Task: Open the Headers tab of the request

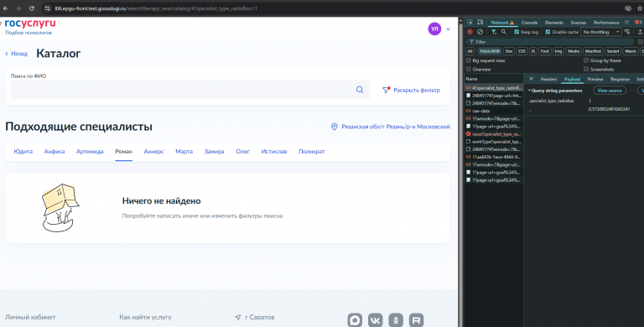Action: (x=548, y=79)
